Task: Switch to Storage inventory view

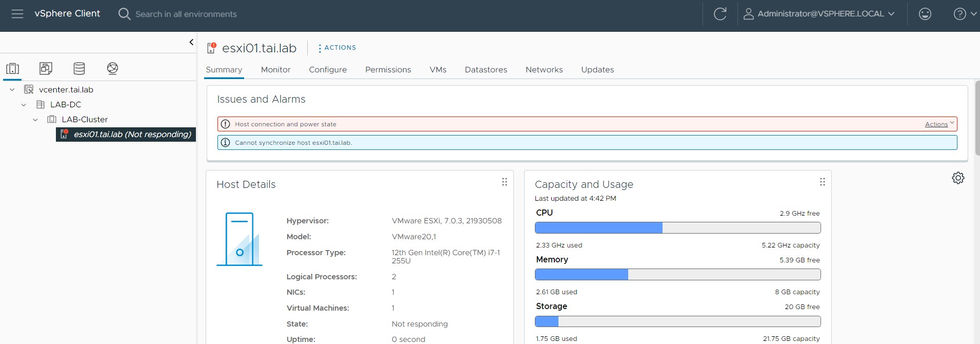Action: (79, 68)
